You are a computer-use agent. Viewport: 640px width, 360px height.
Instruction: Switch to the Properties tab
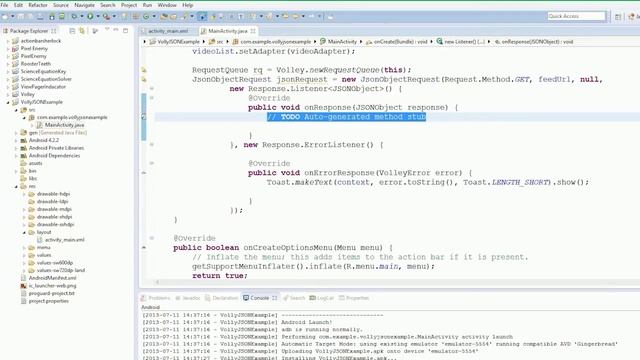[x=354, y=298]
